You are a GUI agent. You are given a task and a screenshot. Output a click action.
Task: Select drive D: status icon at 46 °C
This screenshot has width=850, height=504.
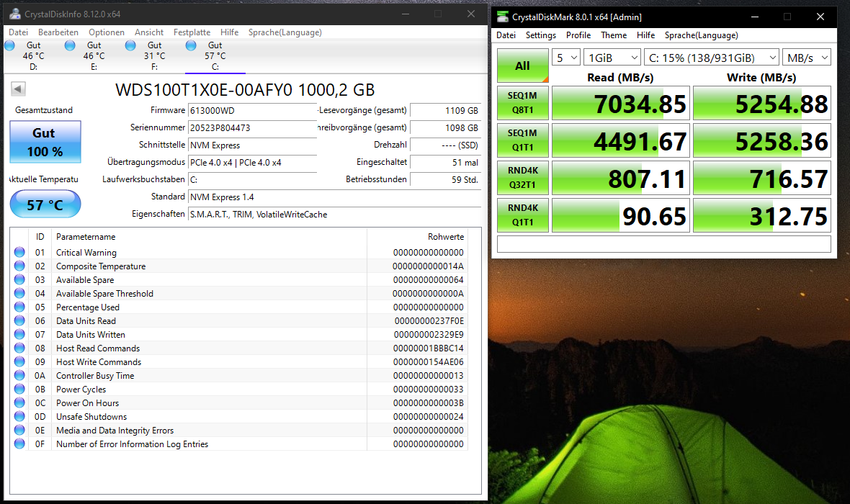click(x=10, y=45)
